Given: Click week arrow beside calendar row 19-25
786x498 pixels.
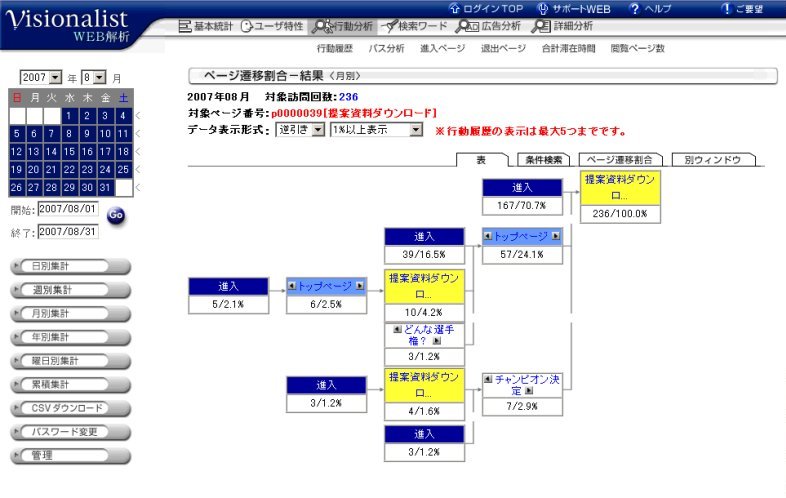Looking at the screenshot, I should (x=138, y=170).
